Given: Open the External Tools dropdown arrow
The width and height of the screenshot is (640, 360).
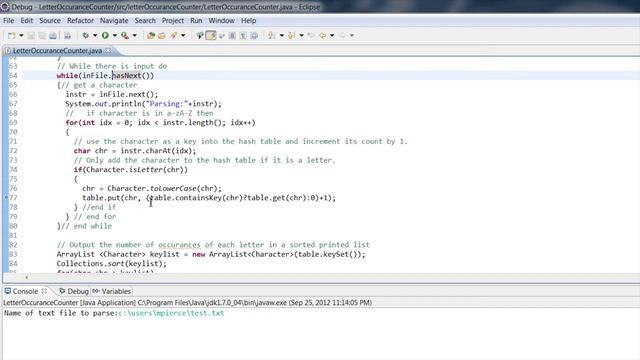Looking at the screenshot, I should [135, 36].
